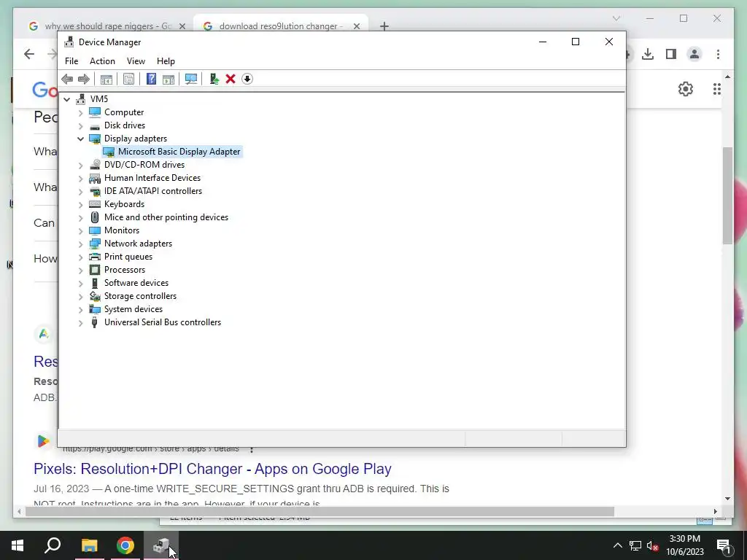Open Chrome side panel icon
Viewport: 747px width, 560px height.
[x=671, y=54]
